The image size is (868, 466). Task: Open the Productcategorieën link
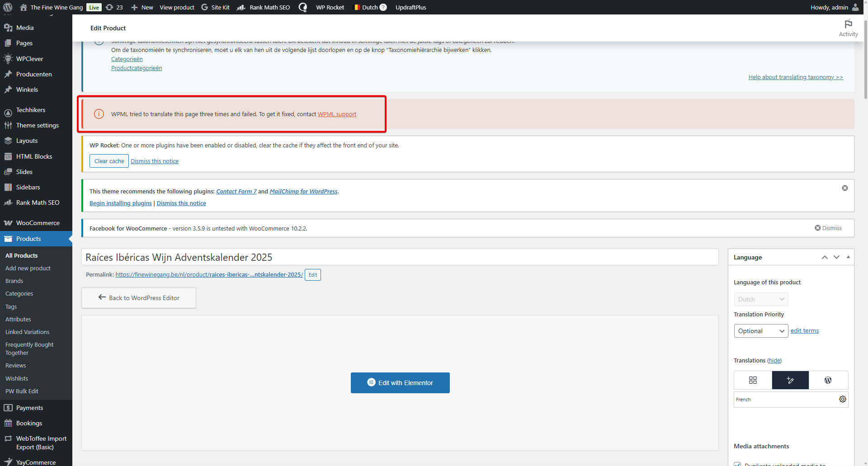[x=137, y=68]
